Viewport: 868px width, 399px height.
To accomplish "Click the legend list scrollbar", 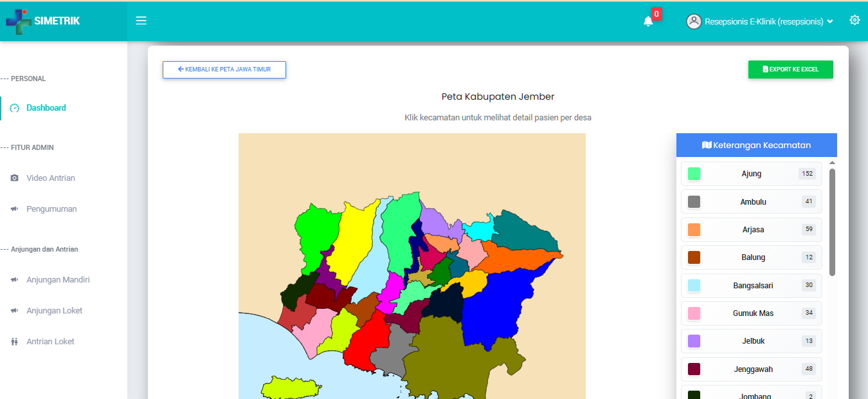I will pyautogui.click(x=832, y=222).
